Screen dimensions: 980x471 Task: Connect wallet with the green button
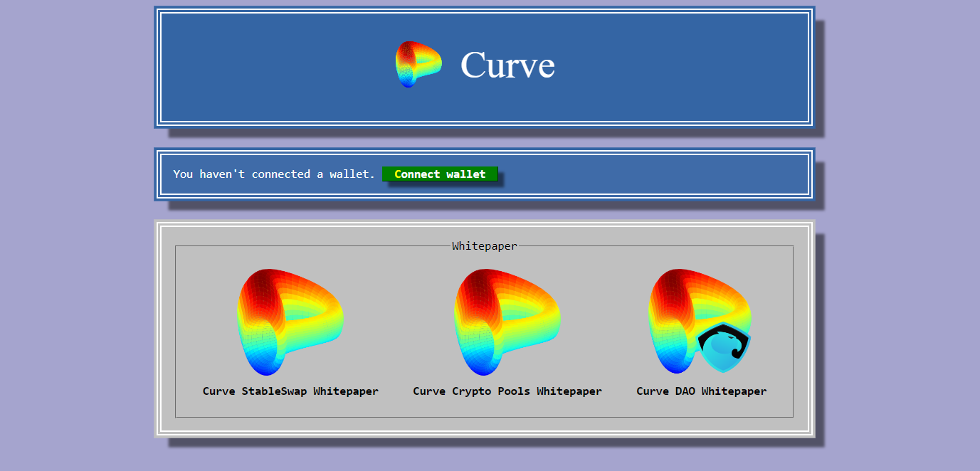tap(440, 174)
